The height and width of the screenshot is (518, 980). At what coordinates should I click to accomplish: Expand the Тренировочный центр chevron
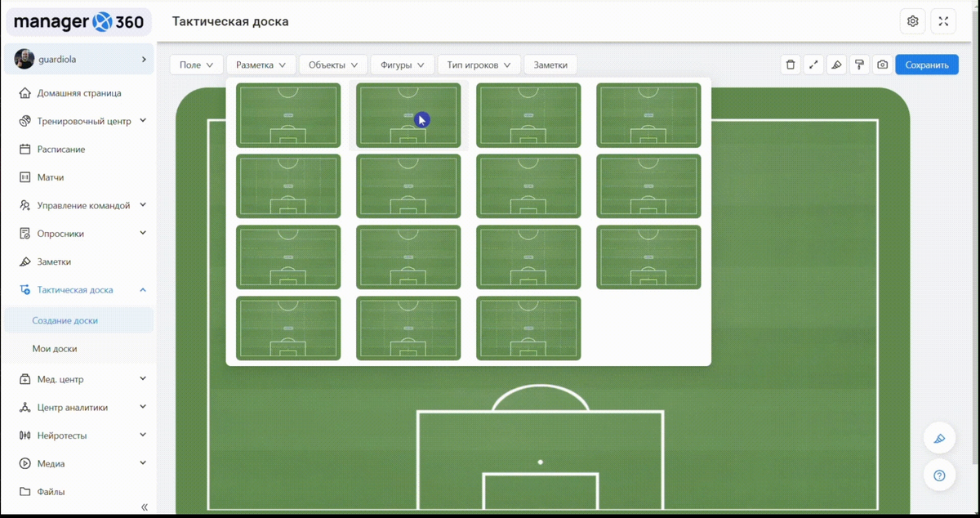click(x=143, y=121)
